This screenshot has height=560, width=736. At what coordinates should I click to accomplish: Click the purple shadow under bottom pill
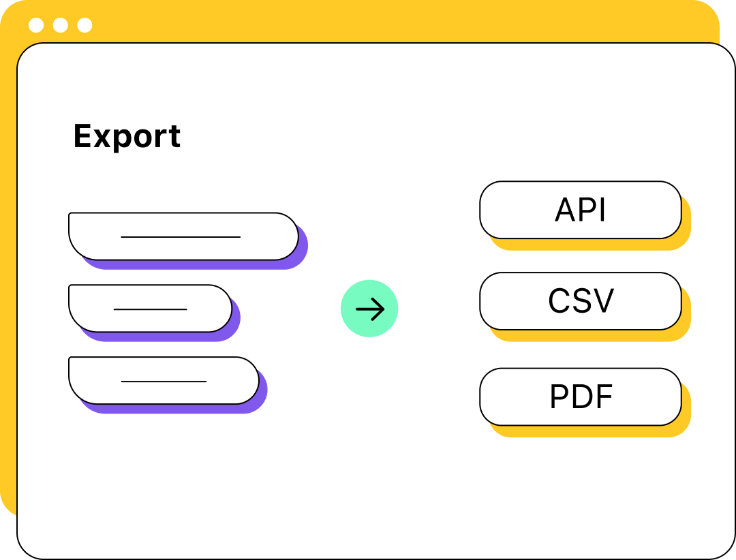(174, 409)
